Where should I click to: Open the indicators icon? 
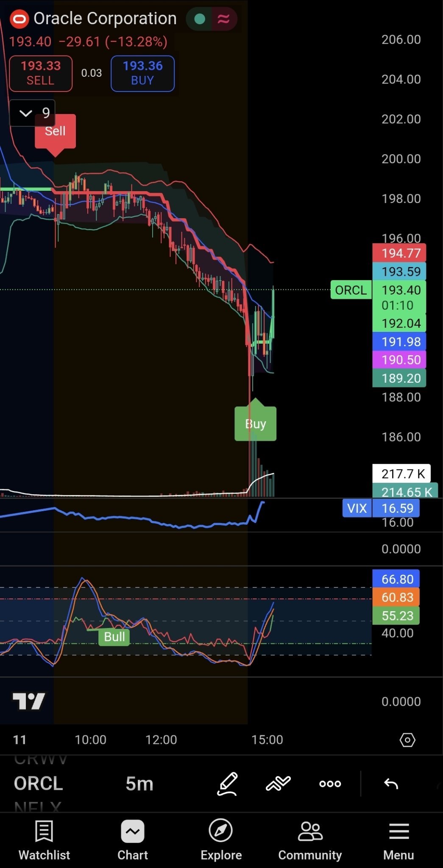click(x=278, y=784)
